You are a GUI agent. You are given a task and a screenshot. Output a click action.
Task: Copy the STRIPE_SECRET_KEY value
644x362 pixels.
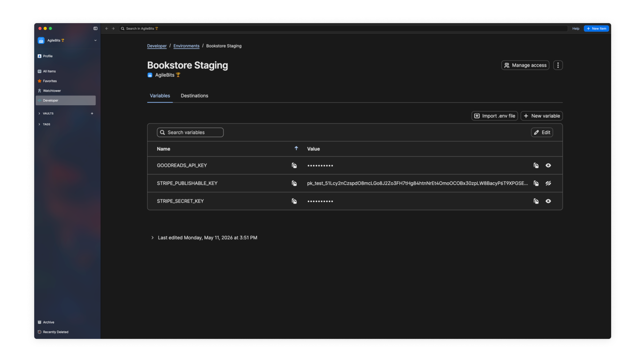coord(536,201)
